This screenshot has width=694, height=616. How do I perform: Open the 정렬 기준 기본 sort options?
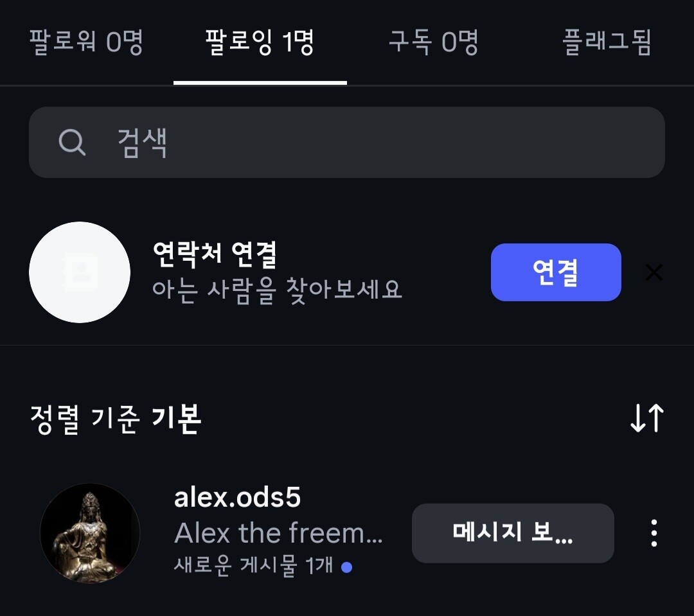point(116,419)
